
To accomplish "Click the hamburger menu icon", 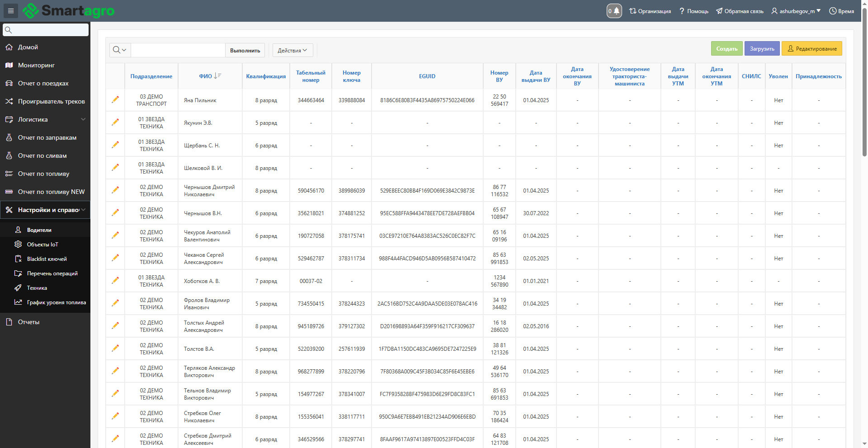I will (11, 11).
